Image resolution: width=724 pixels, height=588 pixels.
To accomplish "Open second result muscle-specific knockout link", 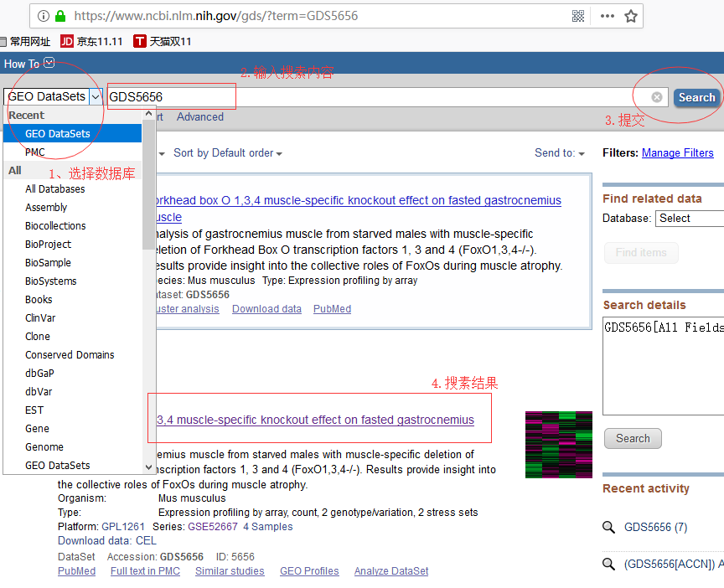I will [x=315, y=420].
